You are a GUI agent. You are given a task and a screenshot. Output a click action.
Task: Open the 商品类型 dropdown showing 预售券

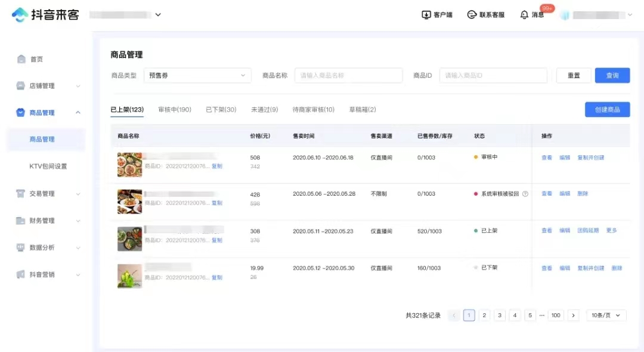point(197,75)
